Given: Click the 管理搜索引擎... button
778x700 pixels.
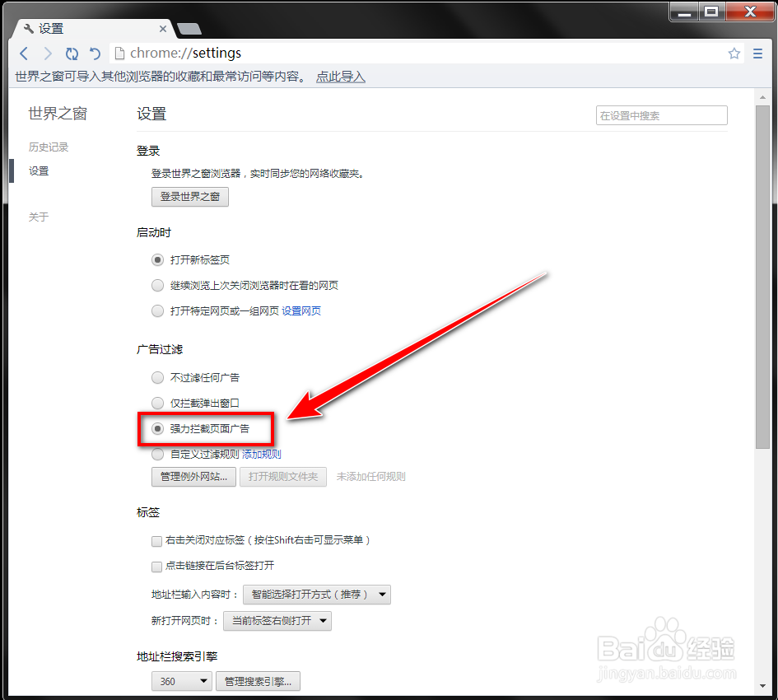Looking at the screenshot, I should point(258,681).
